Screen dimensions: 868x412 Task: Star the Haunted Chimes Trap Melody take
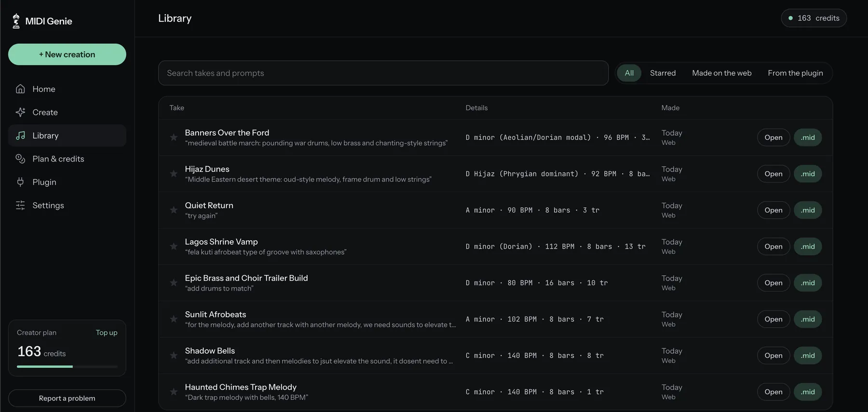(x=174, y=392)
